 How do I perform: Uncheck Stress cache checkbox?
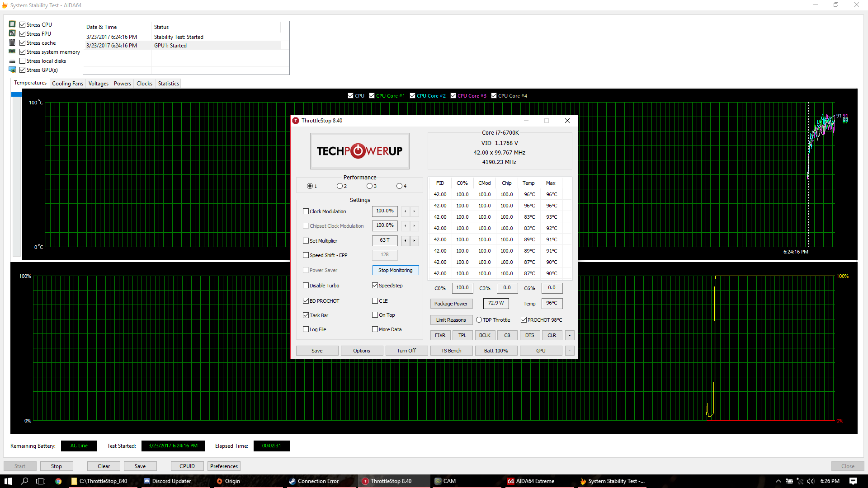22,43
